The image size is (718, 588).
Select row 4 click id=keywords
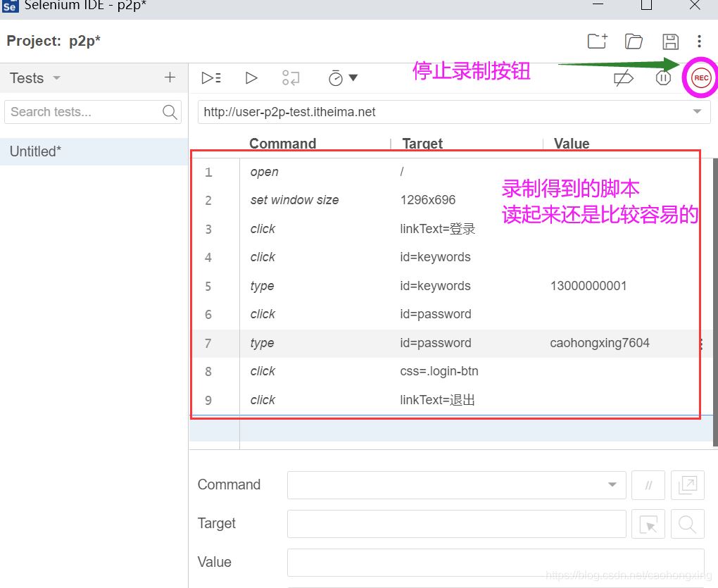point(451,257)
